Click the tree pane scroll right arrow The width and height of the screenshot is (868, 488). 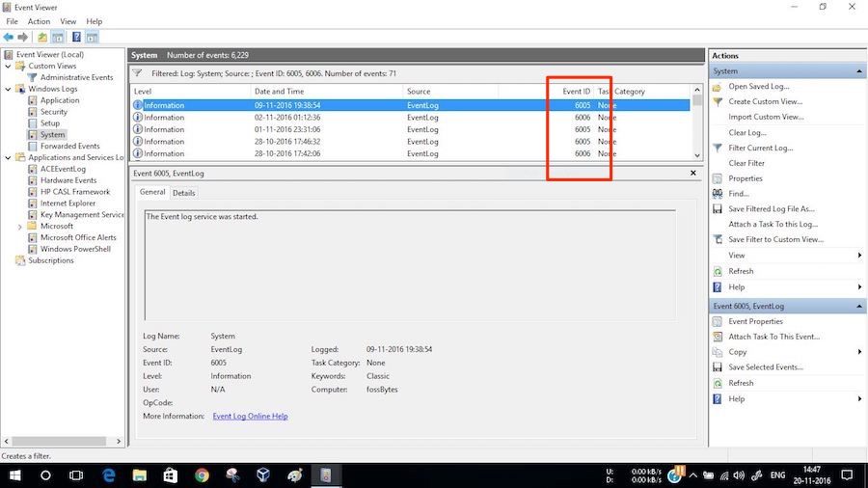click(119, 442)
